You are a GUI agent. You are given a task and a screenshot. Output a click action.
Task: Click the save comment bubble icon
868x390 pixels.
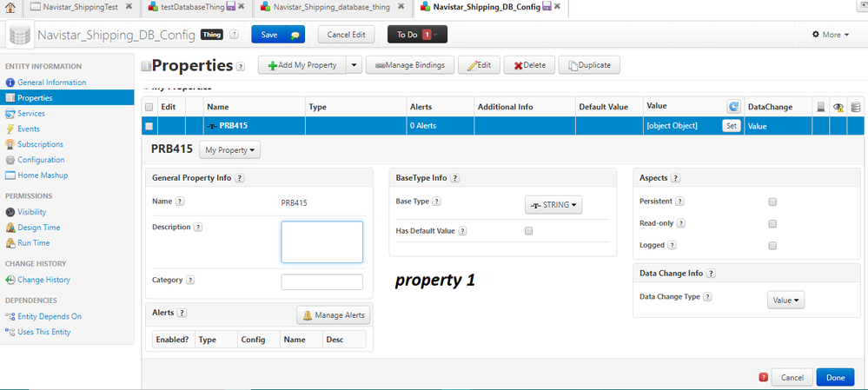[295, 34]
